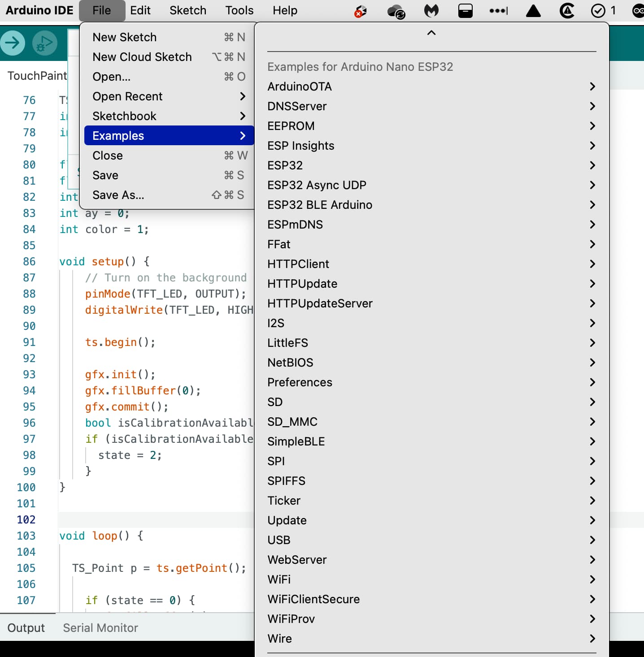Start a debugging session with the bug icon
The height and width of the screenshot is (657, 644).
[44, 43]
